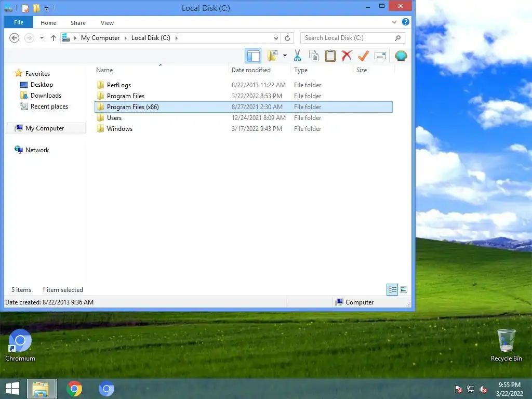The height and width of the screenshot is (399, 532).
Task: Expand the ribbon with the chevron
Action: (394, 22)
